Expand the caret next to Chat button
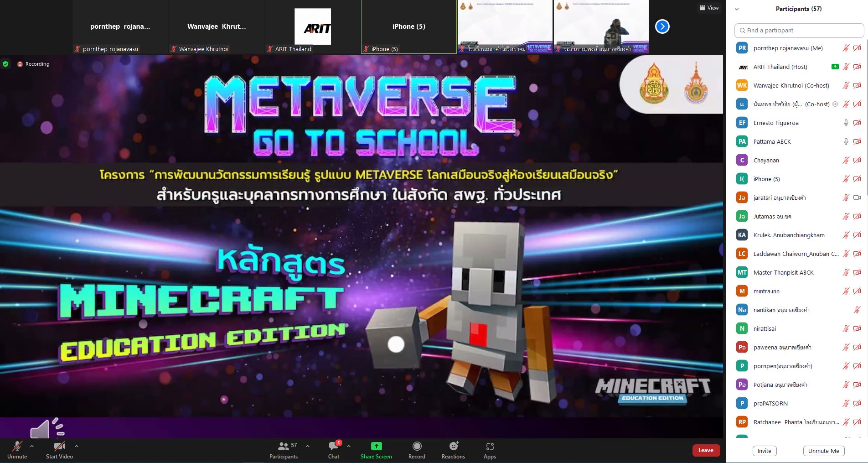Screen dimensions: 868x463 click(349, 446)
